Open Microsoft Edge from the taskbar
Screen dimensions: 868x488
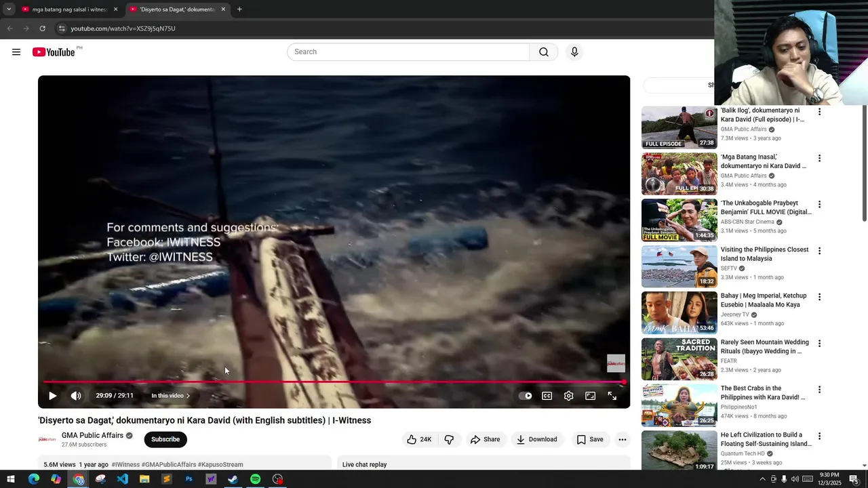pyautogui.click(x=34, y=479)
